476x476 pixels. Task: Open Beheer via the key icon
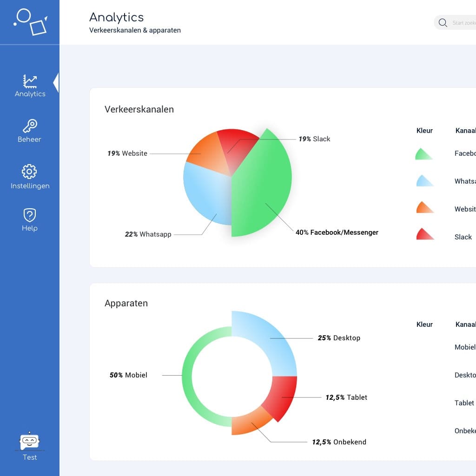click(x=30, y=126)
